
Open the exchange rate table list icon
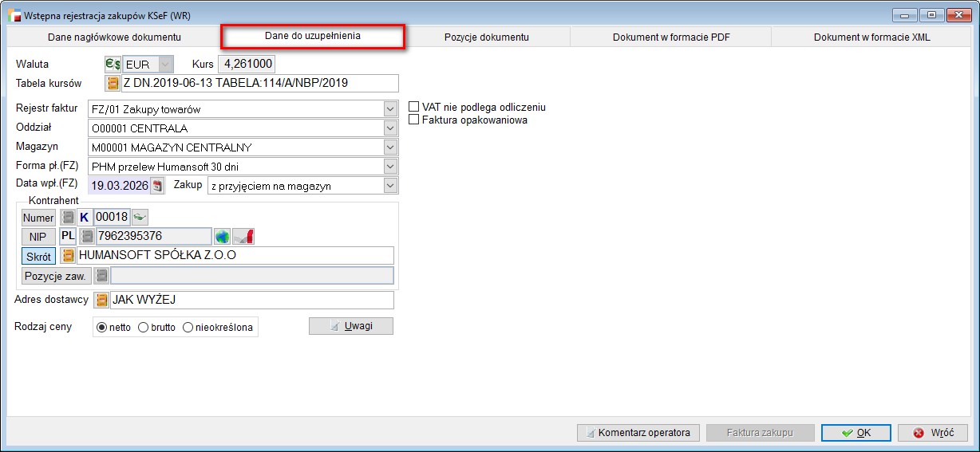click(113, 84)
